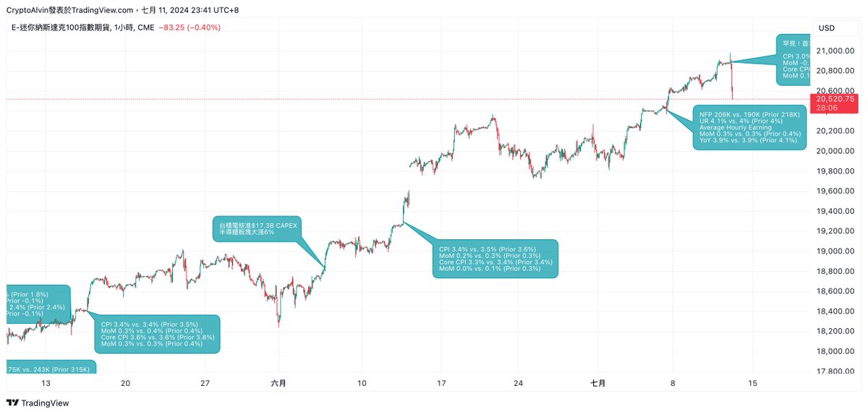Click the 七月 label on time axis

[x=597, y=383]
